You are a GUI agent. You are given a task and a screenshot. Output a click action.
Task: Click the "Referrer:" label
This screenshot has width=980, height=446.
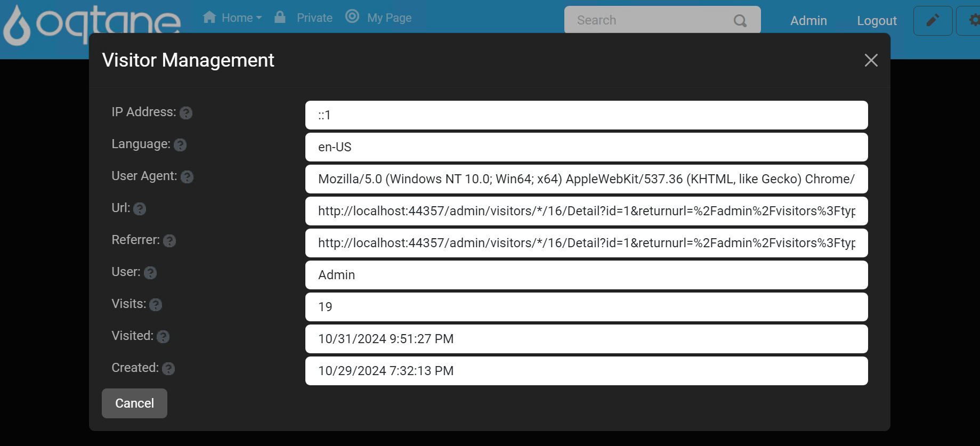pyautogui.click(x=136, y=240)
